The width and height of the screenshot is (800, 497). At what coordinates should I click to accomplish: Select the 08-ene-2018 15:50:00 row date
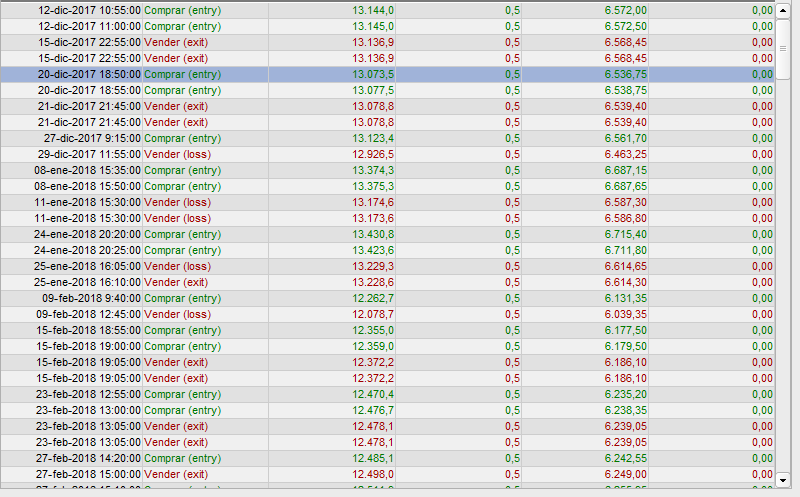(87, 186)
